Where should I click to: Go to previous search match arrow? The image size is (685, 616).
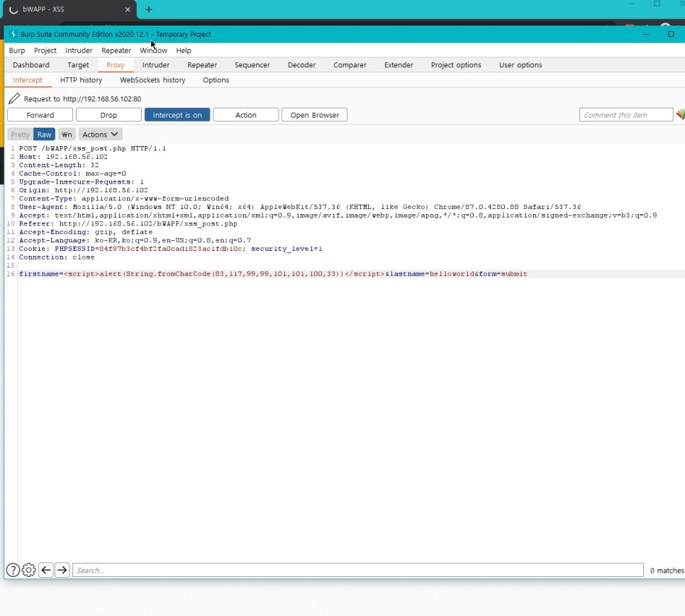coord(46,570)
